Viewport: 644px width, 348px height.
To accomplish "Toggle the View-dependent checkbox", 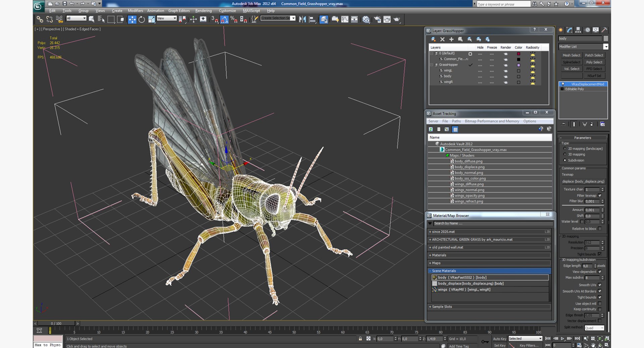I will tap(600, 272).
